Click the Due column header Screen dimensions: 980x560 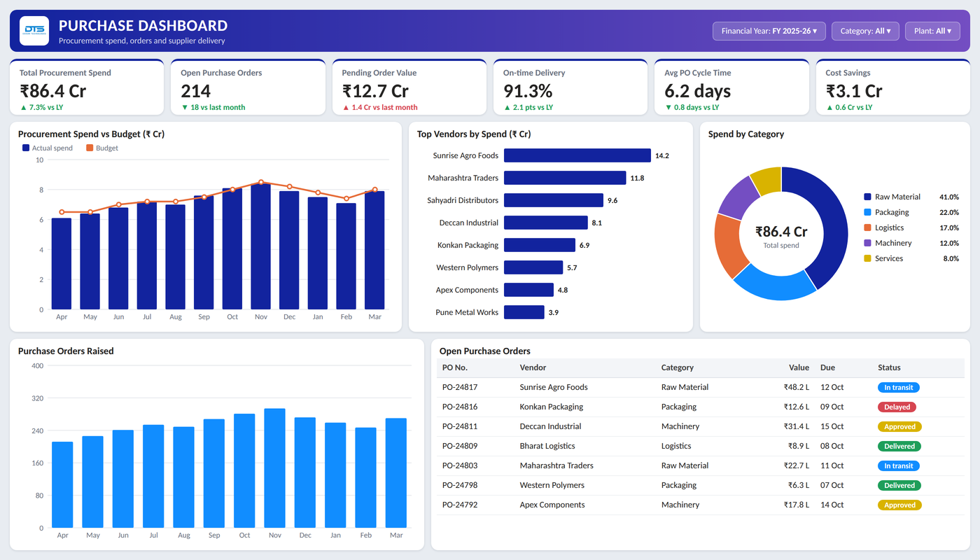(827, 367)
